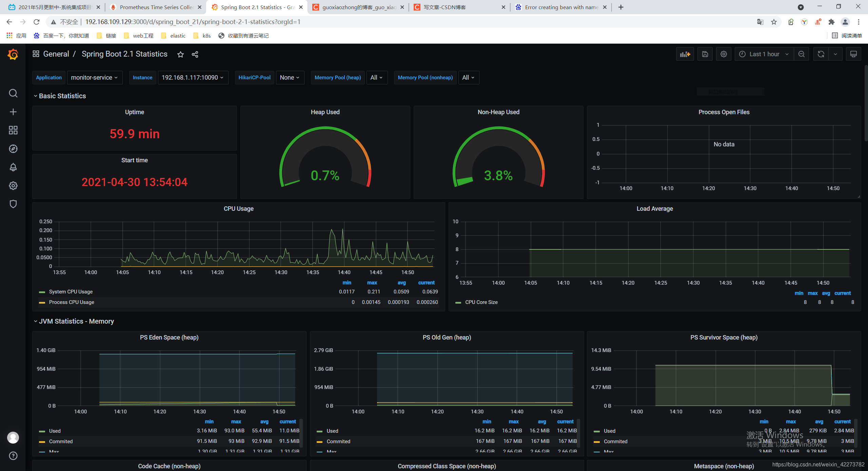Toggle CPU Core Size legend series

[481, 302]
